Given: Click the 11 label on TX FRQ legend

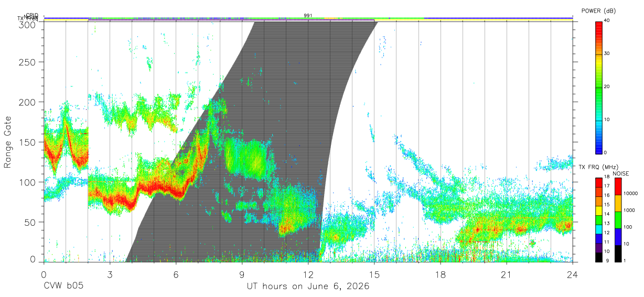Looking at the screenshot, I should [607, 242].
